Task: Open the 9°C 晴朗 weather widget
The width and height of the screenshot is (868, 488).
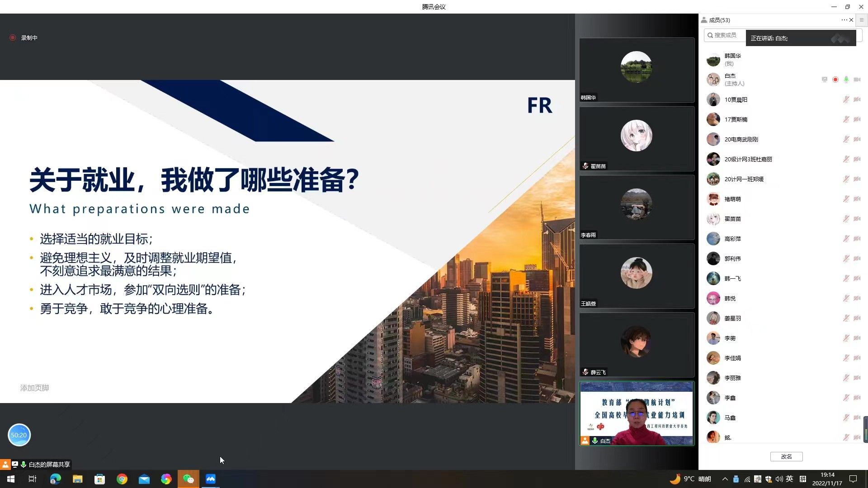Action: (691, 479)
